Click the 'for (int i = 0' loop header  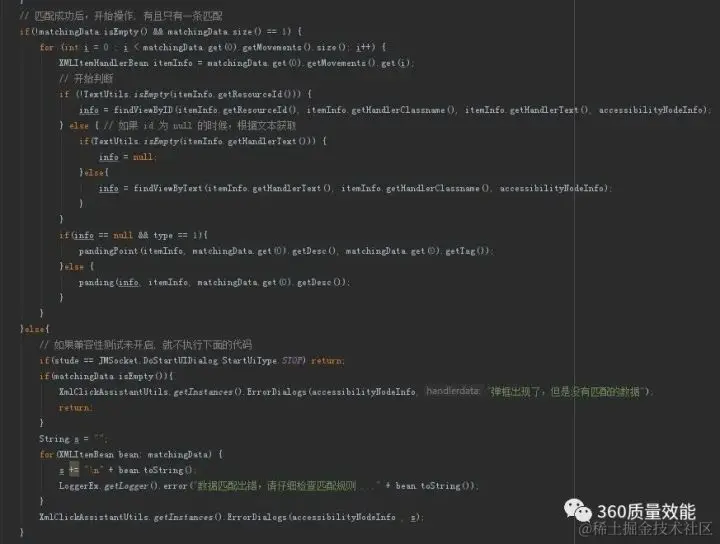pos(74,47)
